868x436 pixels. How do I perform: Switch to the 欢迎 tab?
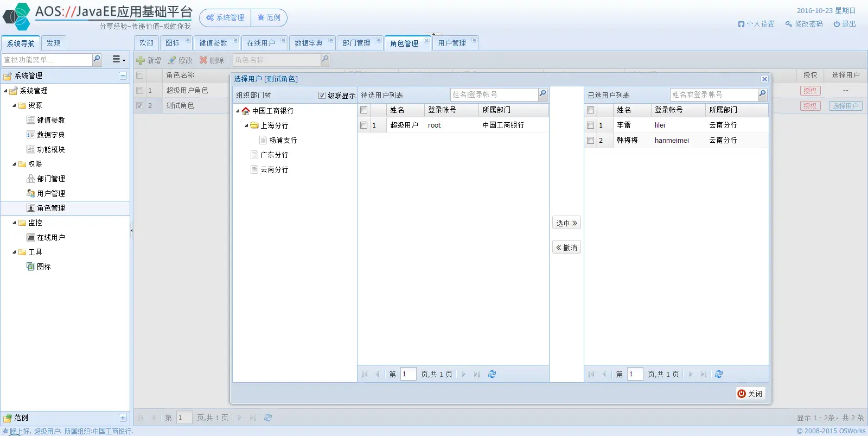[146, 43]
